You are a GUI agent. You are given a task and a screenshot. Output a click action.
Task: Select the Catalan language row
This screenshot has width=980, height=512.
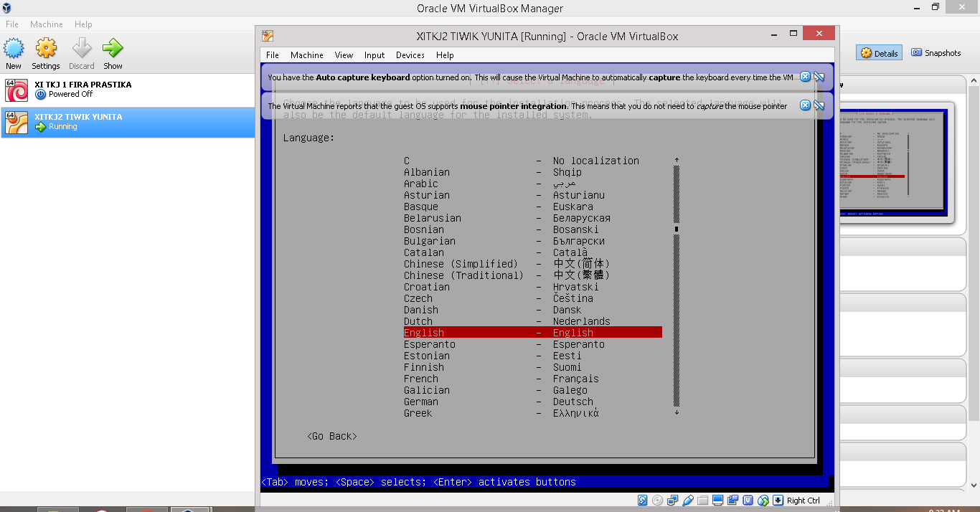[533, 252]
